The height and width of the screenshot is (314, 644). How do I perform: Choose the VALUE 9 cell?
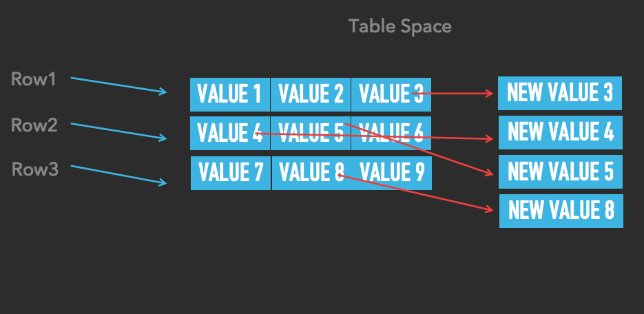[391, 173]
